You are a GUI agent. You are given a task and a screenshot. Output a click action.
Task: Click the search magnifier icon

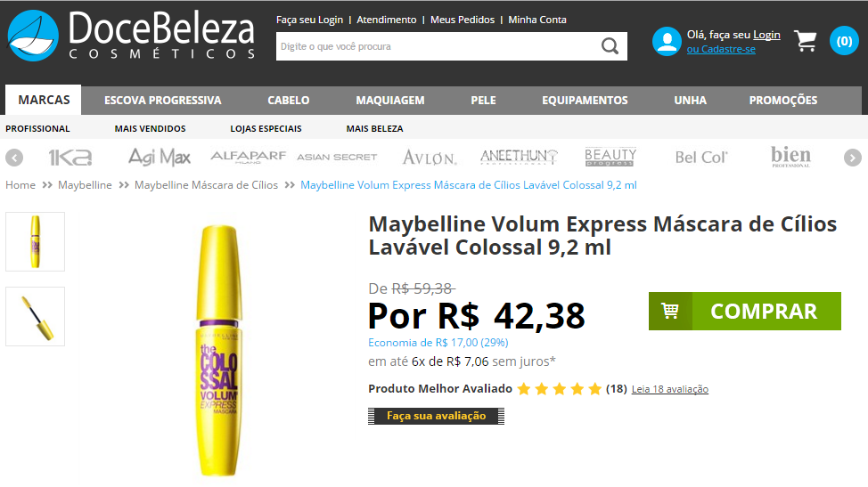(610, 46)
